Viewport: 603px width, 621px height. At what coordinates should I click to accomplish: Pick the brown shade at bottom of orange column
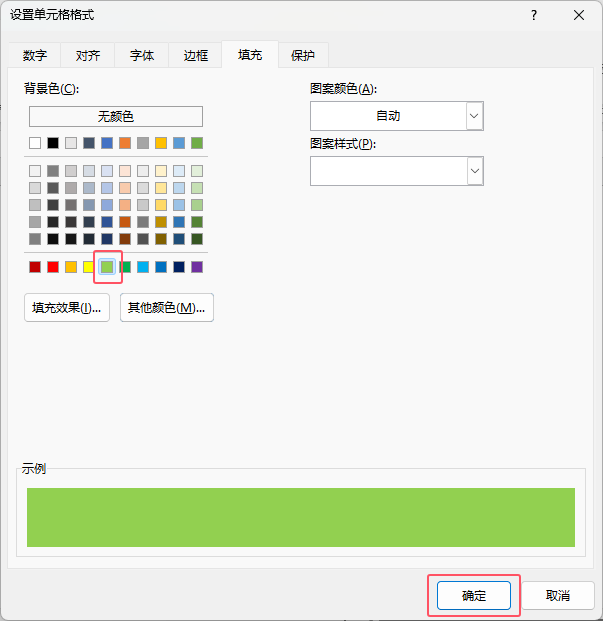[125, 239]
